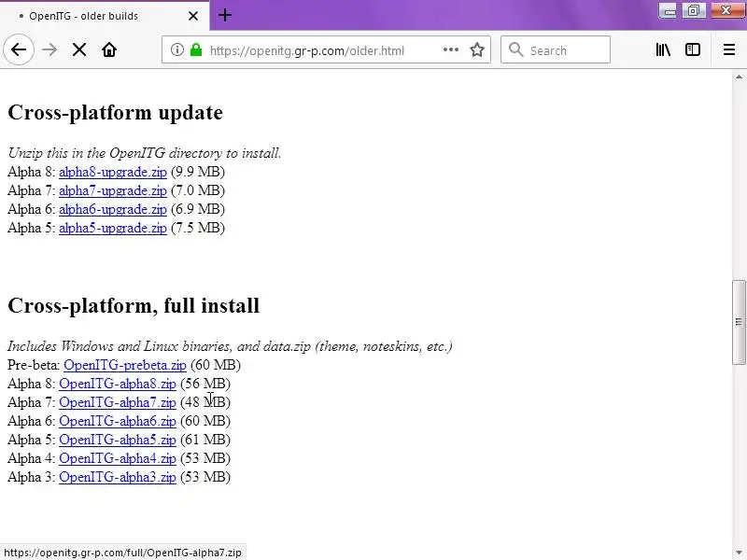This screenshot has width=747, height=560.
Task: Click inside the Search box
Action: click(555, 49)
